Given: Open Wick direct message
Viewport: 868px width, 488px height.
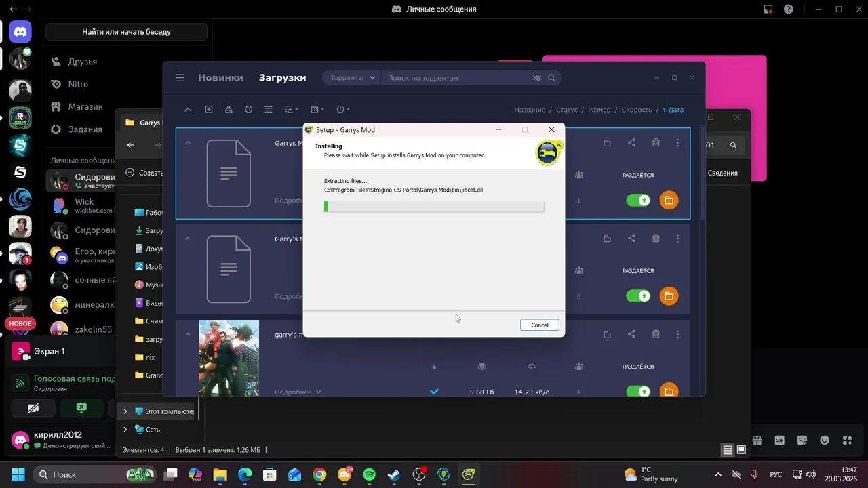Looking at the screenshot, I should tap(81, 205).
